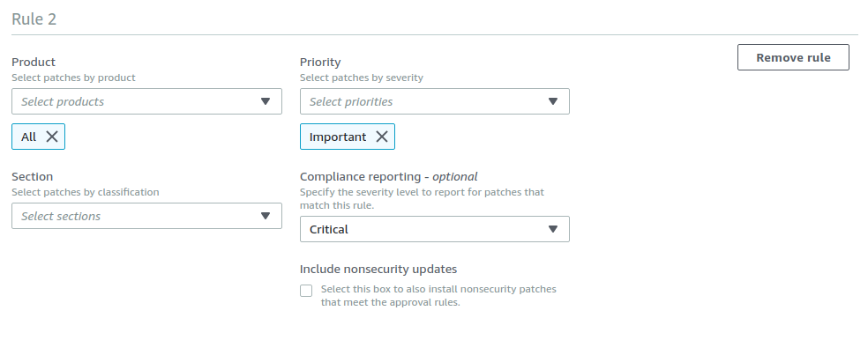
Task: Remove the "Important" priority tag with its X icon
Action: click(382, 137)
